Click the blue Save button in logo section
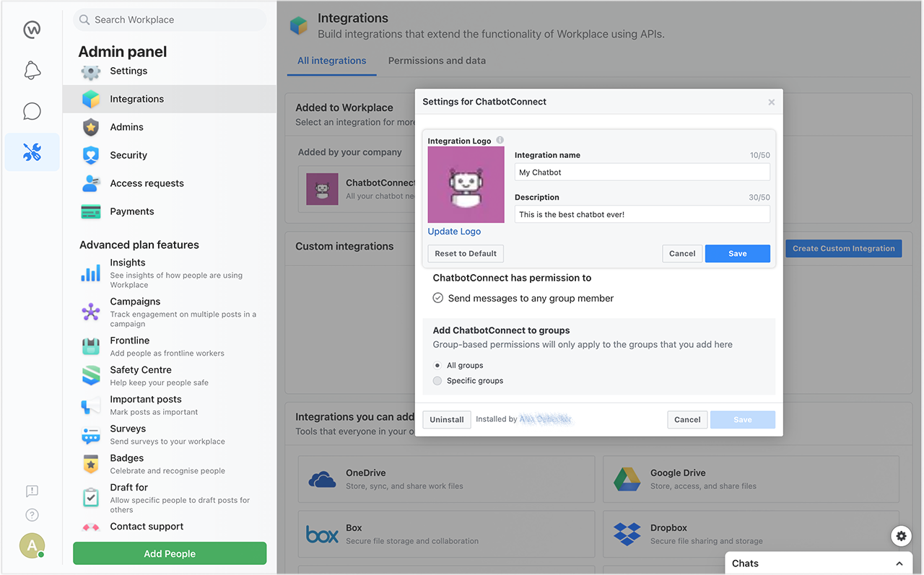This screenshot has width=924, height=575. [x=738, y=253]
